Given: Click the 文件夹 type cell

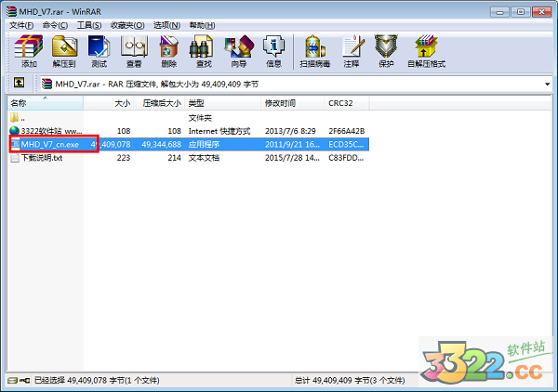Looking at the screenshot, I should pyautogui.click(x=200, y=118).
